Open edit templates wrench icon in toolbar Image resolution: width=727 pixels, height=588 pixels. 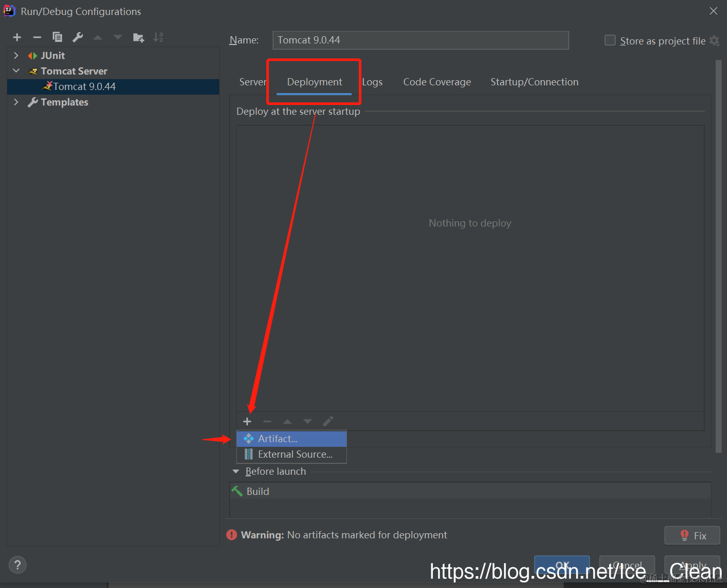coord(78,37)
